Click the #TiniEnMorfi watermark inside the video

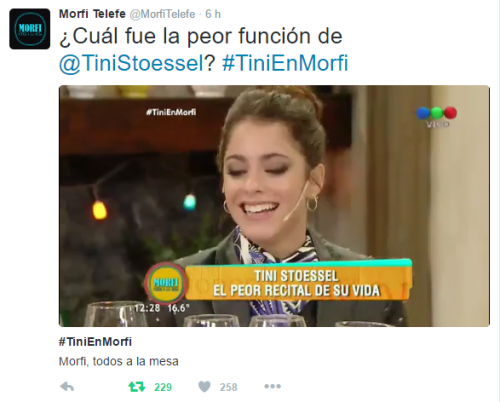(x=171, y=112)
